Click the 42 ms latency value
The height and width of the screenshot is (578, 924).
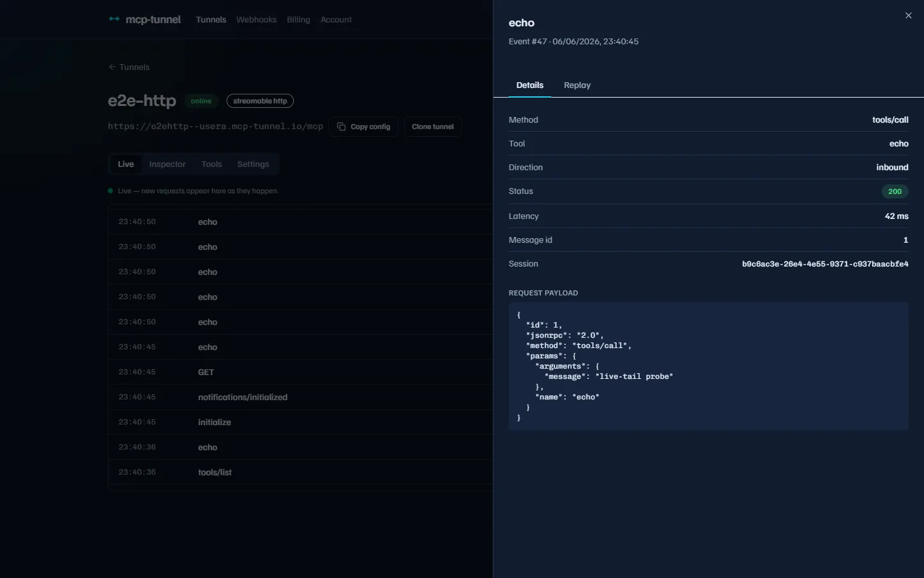pos(896,216)
